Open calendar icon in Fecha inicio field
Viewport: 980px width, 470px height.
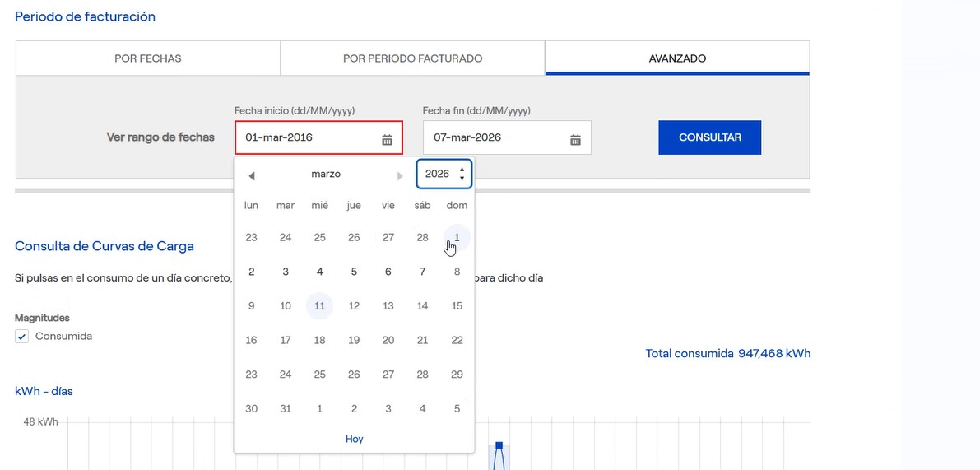click(x=387, y=139)
